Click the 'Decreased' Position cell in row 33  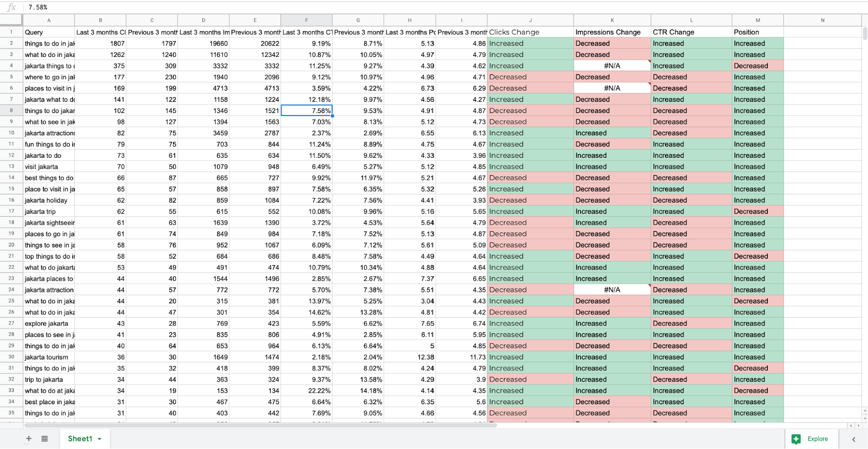[x=758, y=391]
